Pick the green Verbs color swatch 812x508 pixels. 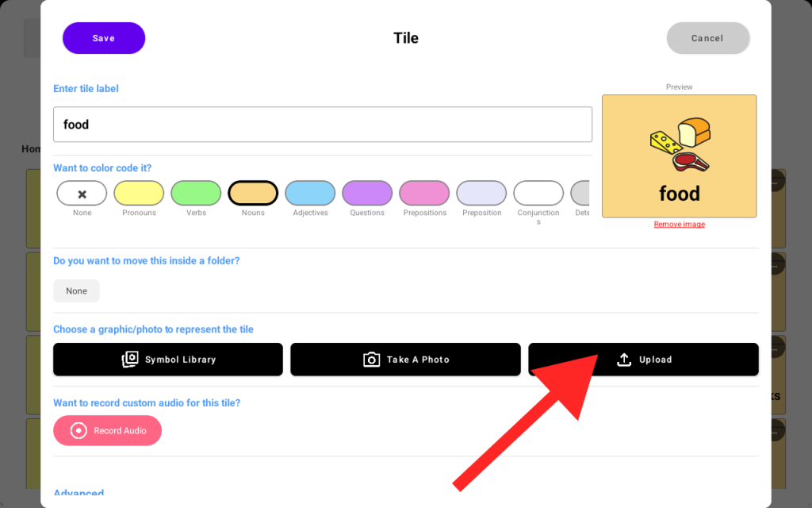pos(196,193)
